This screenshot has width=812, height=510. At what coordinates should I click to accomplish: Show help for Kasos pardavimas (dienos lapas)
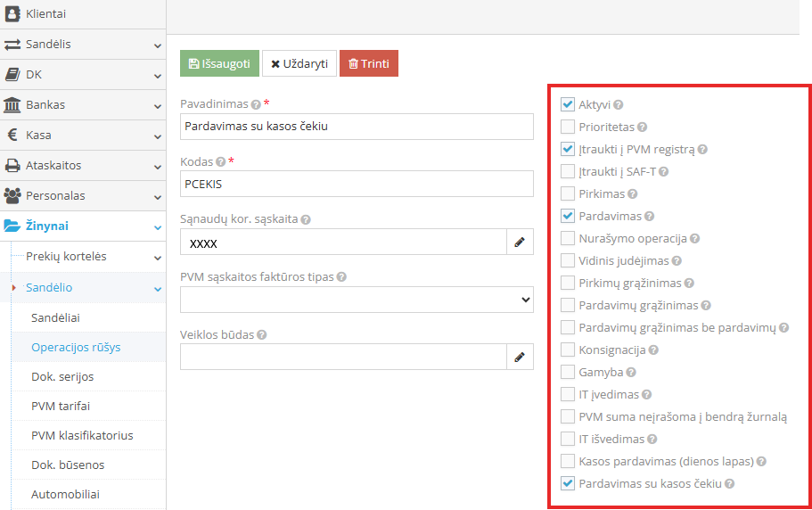(761, 462)
